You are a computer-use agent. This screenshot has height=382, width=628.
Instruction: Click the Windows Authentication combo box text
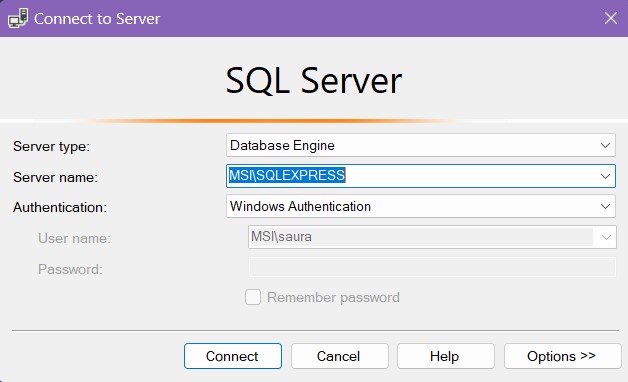(300, 206)
